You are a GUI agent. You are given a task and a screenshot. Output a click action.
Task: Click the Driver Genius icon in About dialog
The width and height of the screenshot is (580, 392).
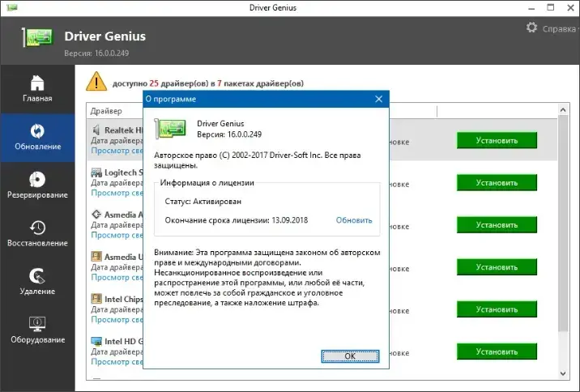click(x=170, y=128)
